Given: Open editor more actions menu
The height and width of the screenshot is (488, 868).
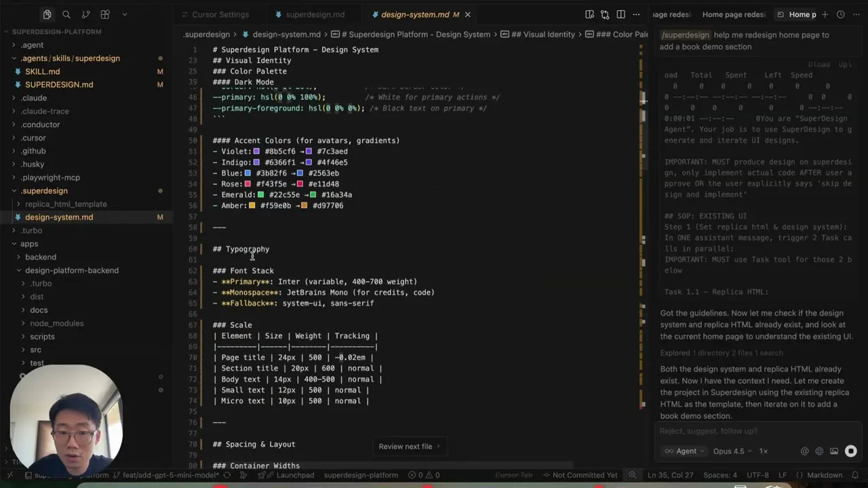Looking at the screenshot, I should click(x=636, y=14).
